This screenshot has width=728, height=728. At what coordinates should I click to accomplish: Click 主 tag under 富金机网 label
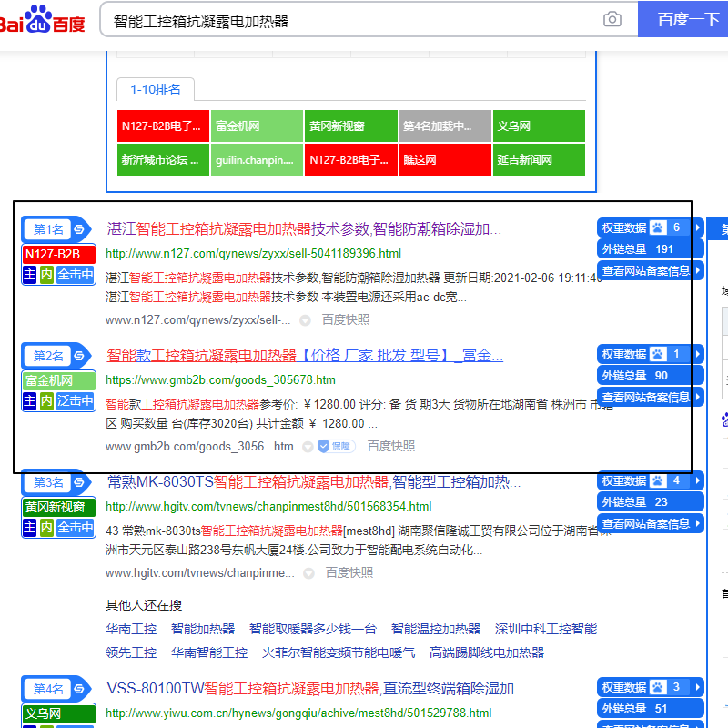30,400
